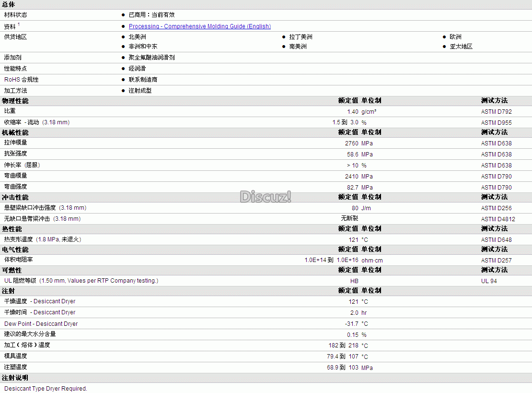The height and width of the screenshot is (393, 532).
Task: Click the UL 94 test method
Action: pyautogui.click(x=488, y=281)
